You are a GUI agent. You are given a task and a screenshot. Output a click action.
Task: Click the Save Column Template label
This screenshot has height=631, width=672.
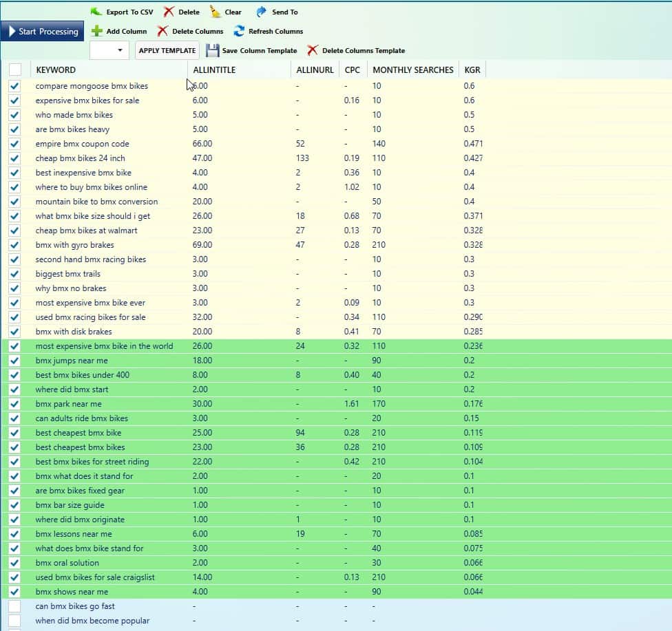pos(260,50)
